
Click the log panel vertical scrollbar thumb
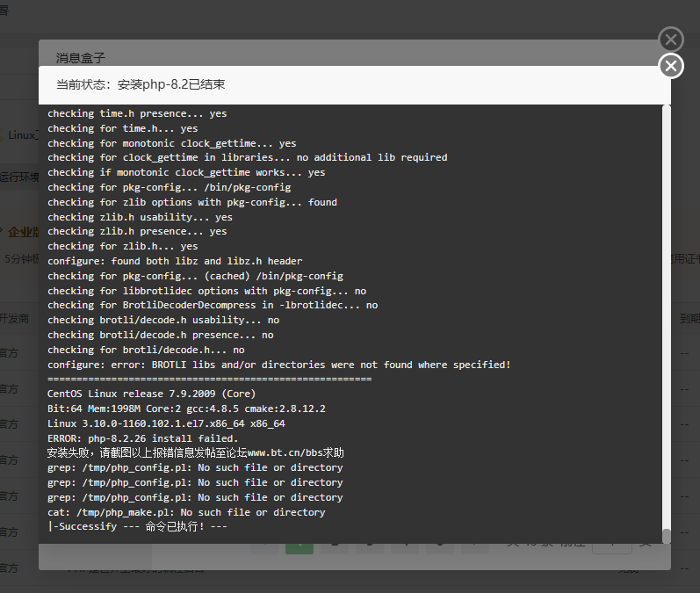[666, 536]
